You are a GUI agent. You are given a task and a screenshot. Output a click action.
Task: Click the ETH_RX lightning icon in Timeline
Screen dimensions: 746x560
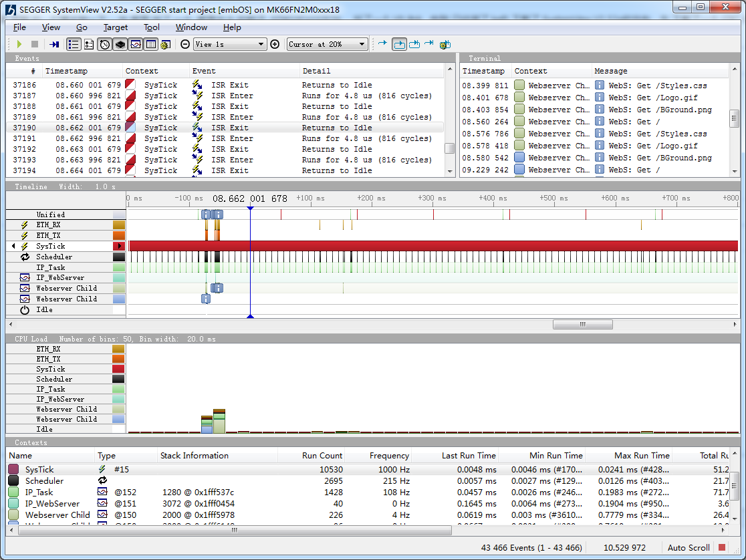(24, 225)
